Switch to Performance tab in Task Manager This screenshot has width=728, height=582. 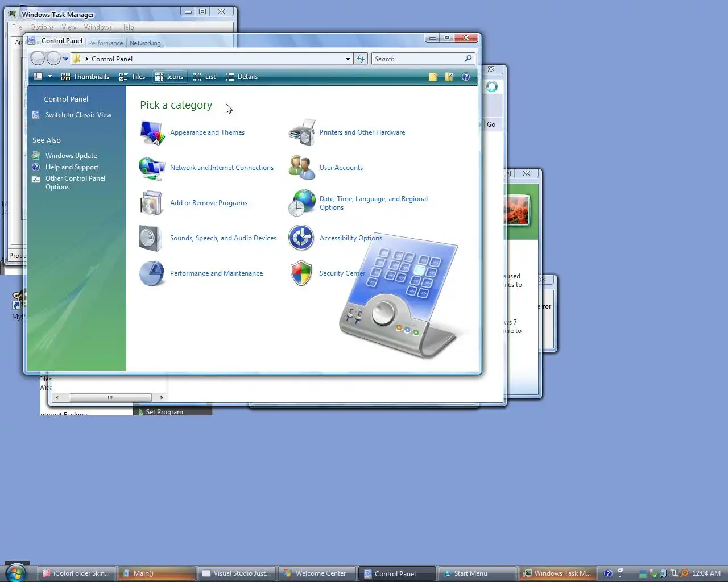click(x=105, y=43)
